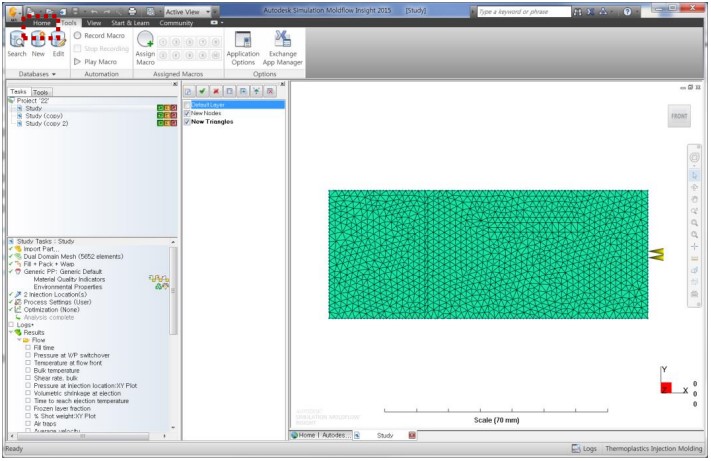Check the Temperature at flow front result
This screenshot has width=711, height=461.
click(28, 363)
